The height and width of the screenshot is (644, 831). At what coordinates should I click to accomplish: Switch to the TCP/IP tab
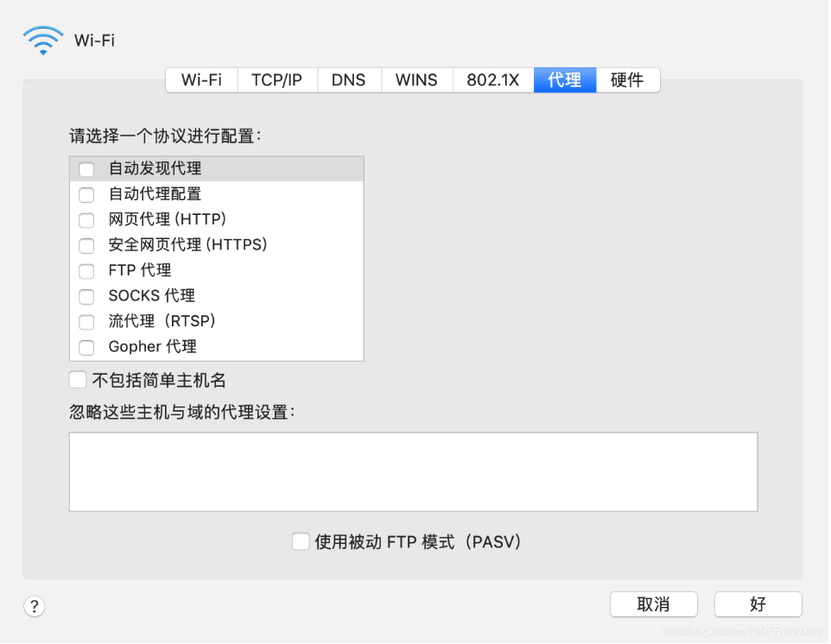(276, 80)
